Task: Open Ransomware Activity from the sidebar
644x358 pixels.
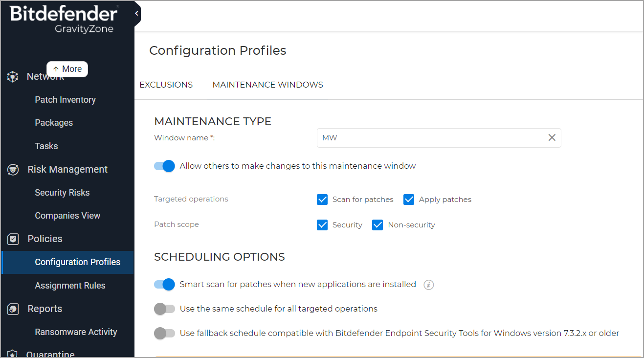Action: click(76, 332)
